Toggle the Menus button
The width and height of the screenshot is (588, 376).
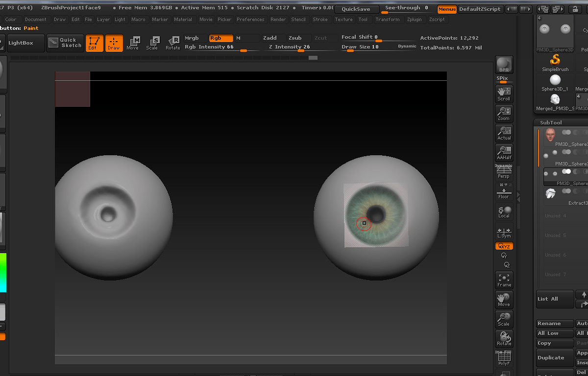[x=447, y=9]
